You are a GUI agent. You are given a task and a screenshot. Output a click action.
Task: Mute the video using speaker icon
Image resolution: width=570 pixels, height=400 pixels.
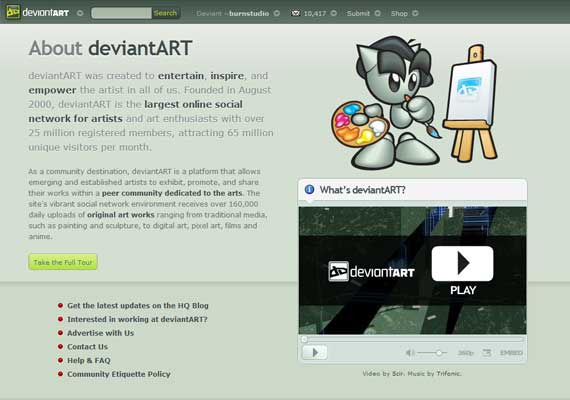pos(410,352)
